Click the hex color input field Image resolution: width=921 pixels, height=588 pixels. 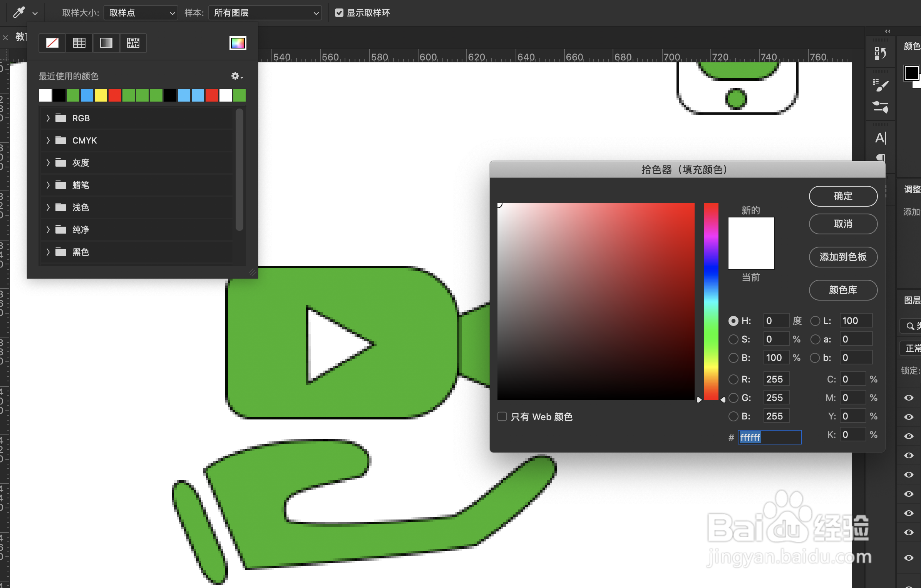click(x=769, y=437)
